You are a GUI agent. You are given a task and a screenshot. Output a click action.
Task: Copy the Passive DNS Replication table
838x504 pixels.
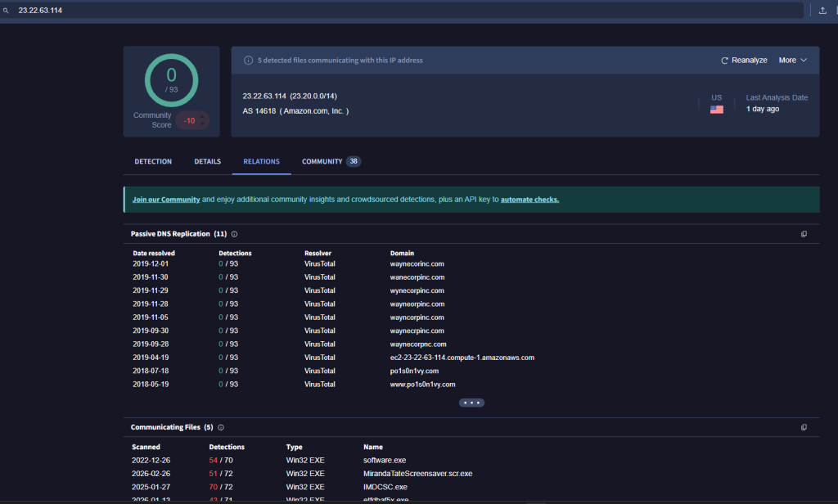[x=804, y=234]
